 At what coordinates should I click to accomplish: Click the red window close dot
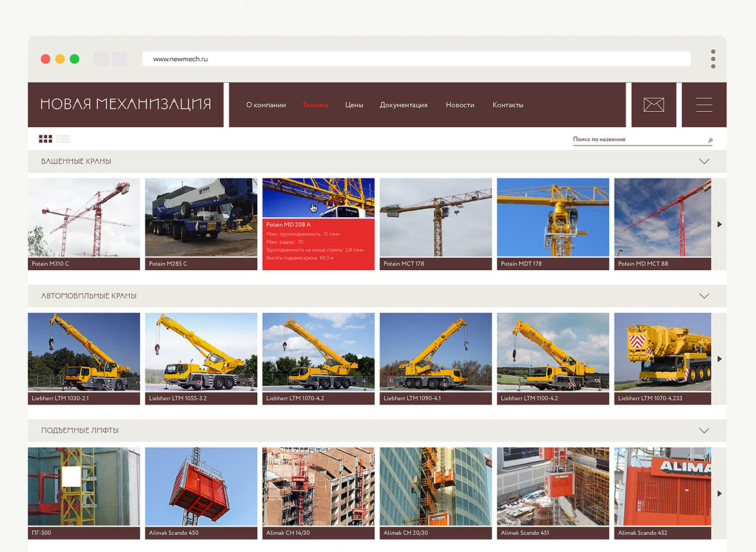45,59
